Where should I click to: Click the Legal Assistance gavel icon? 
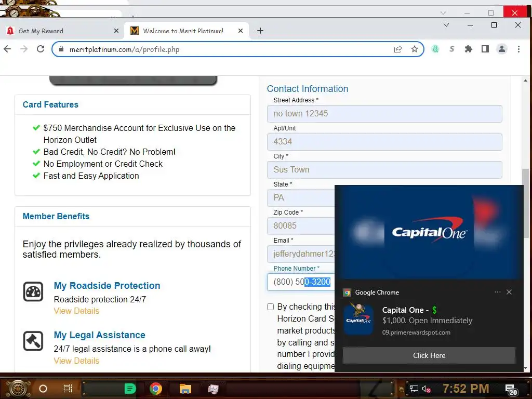point(33,341)
